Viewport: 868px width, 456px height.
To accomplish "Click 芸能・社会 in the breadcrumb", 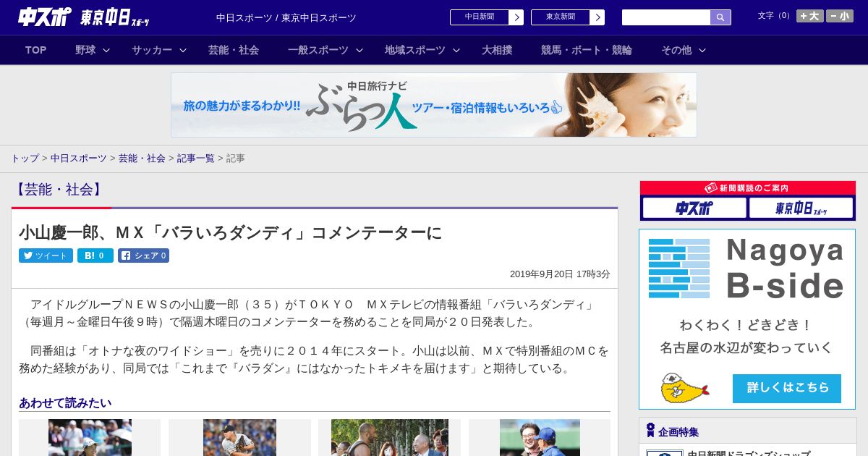I will (x=142, y=158).
